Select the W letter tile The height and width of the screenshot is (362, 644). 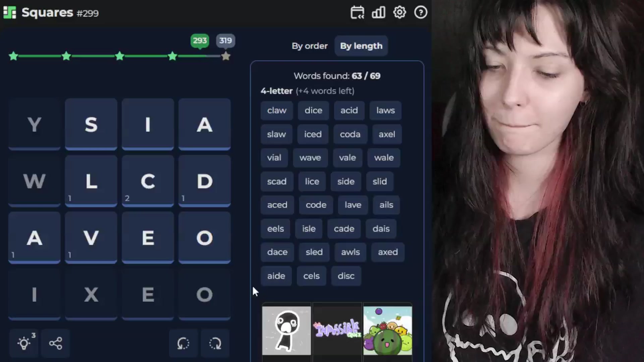click(x=34, y=181)
